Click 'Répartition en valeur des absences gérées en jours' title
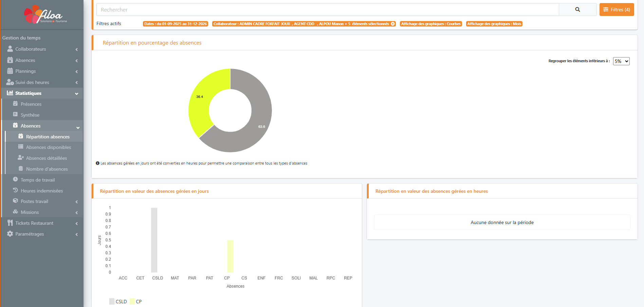The width and height of the screenshot is (644, 307). point(154,191)
